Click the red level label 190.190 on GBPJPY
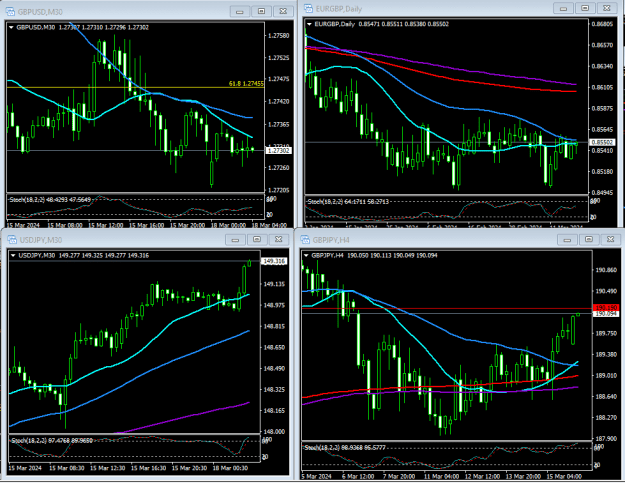The height and width of the screenshot is (483, 625). pos(607,308)
